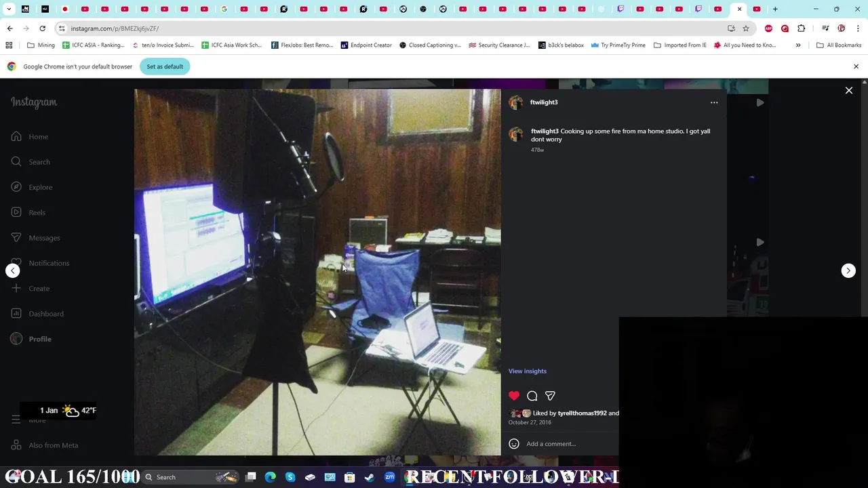868x488 pixels.
Task: Open Microsoft Edge from the taskbar
Action: [x=270, y=477]
